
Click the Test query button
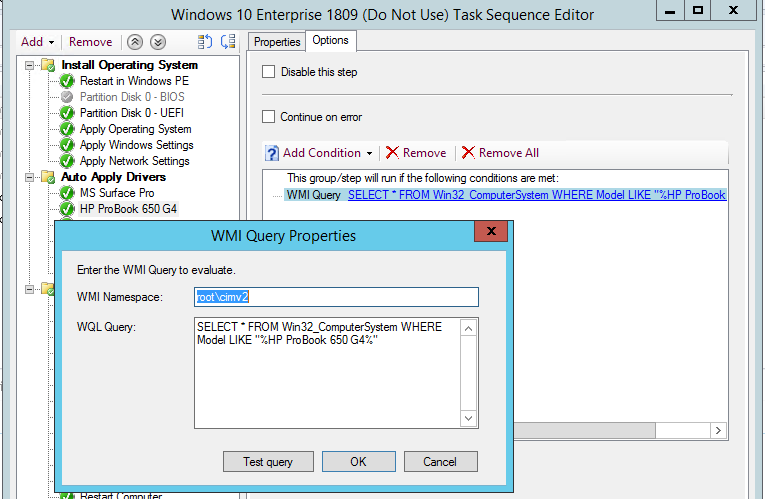tap(268, 461)
